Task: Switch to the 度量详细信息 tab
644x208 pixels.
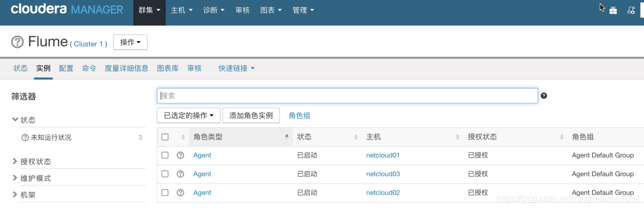Action: (127, 68)
